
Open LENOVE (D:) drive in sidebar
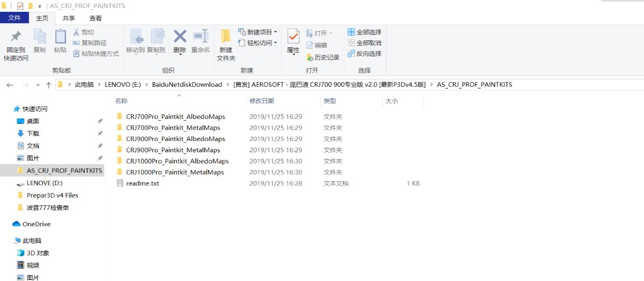point(45,183)
